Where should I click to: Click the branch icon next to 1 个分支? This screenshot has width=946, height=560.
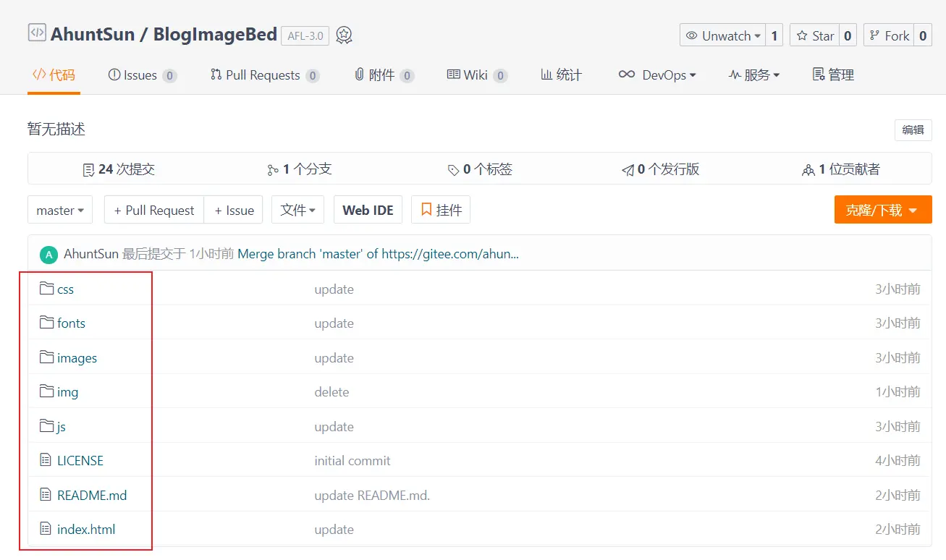pos(273,170)
